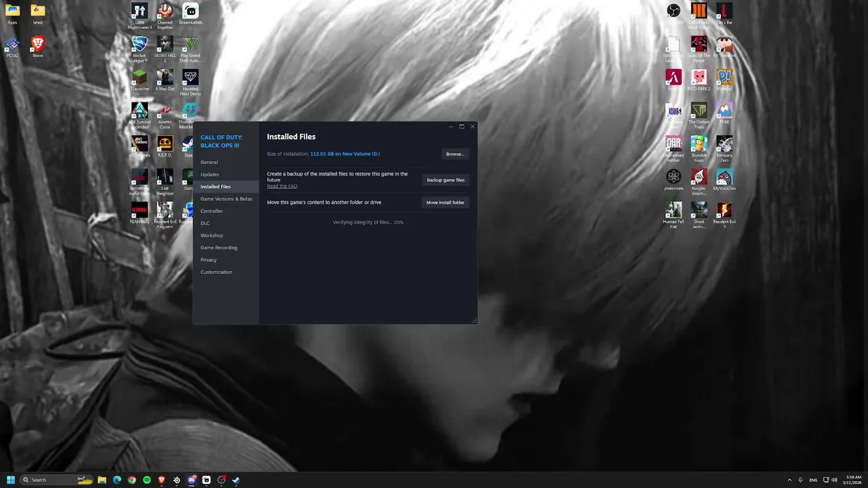
Task: Open General settings in Steam properties
Action: [x=209, y=162]
